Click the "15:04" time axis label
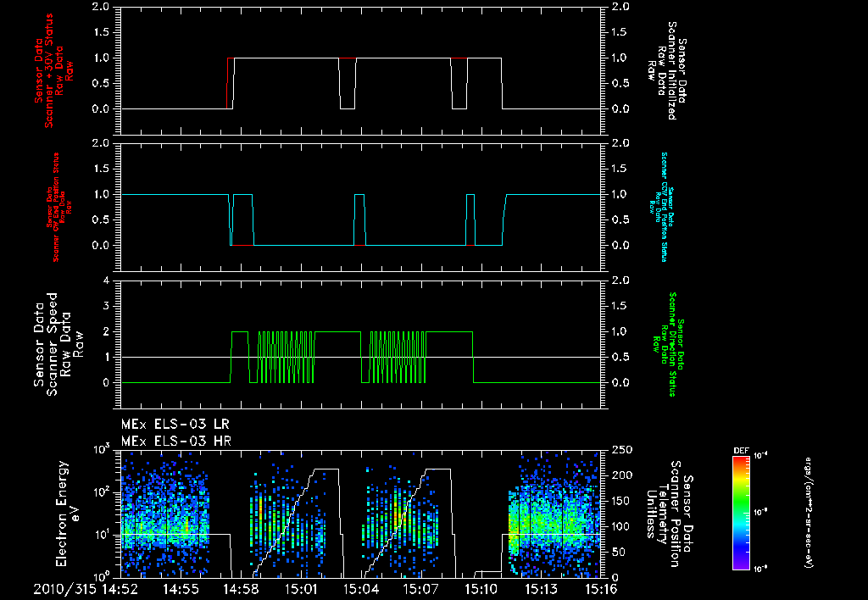The width and height of the screenshot is (868, 600). [x=361, y=589]
